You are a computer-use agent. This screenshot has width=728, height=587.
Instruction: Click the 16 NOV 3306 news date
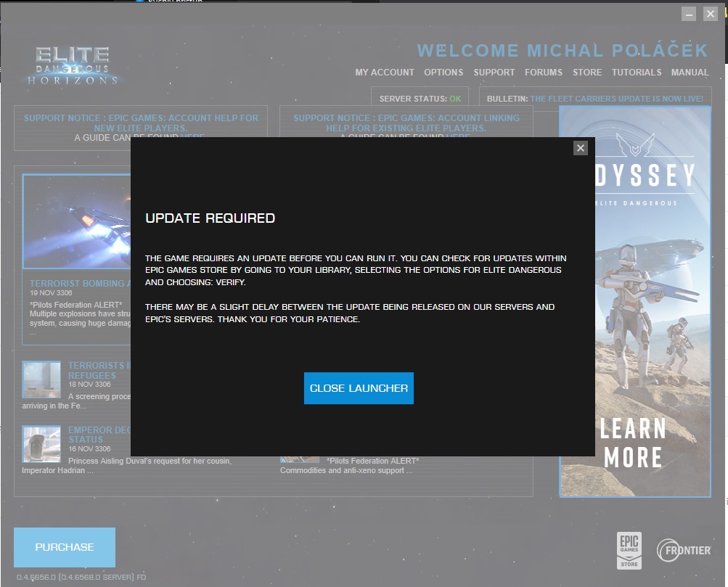tap(89, 448)
